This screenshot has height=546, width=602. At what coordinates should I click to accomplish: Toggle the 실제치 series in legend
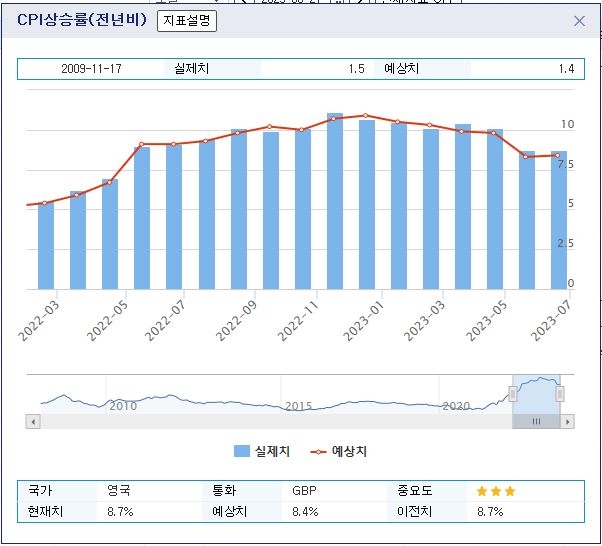(262, 451)
